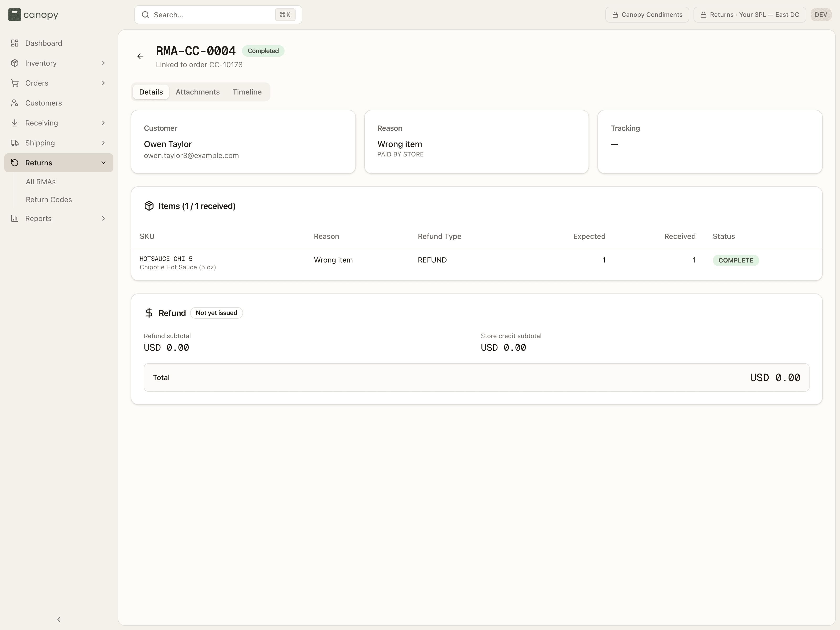Click the Canopy logo icon
The height and width of the screenshot is (630, 840).
pos(14,15)
